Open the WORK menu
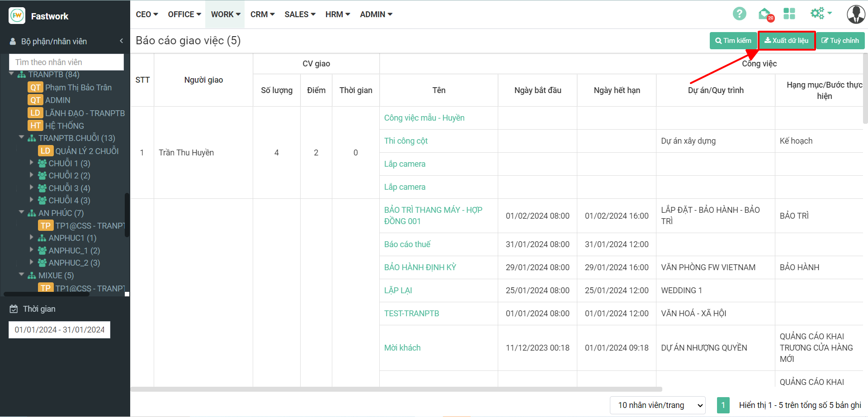 pos(225,14)
